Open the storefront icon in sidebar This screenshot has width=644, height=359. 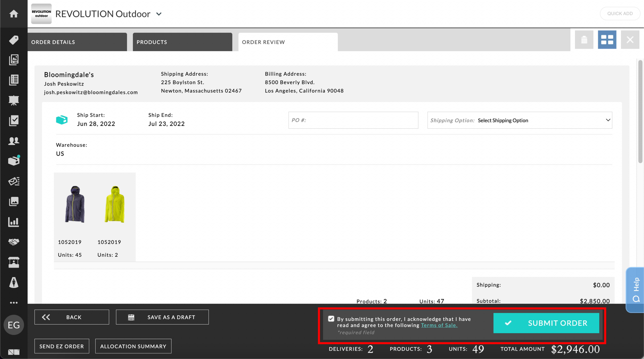pos(14,262)
